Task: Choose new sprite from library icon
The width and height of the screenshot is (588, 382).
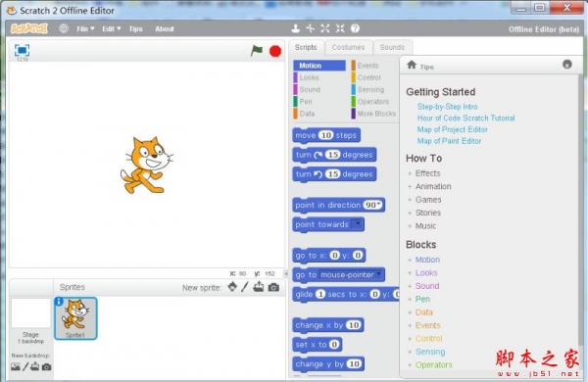Action: [x=232, y=287]
